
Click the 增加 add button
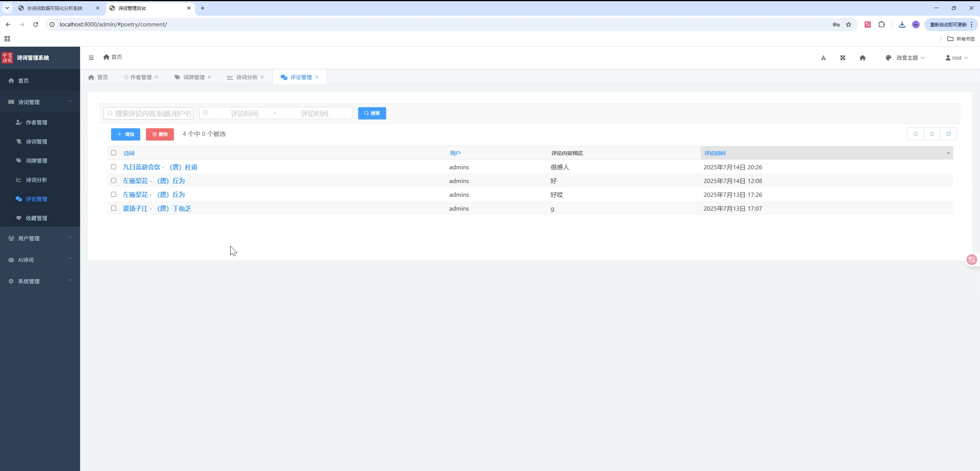pos(126,134)
